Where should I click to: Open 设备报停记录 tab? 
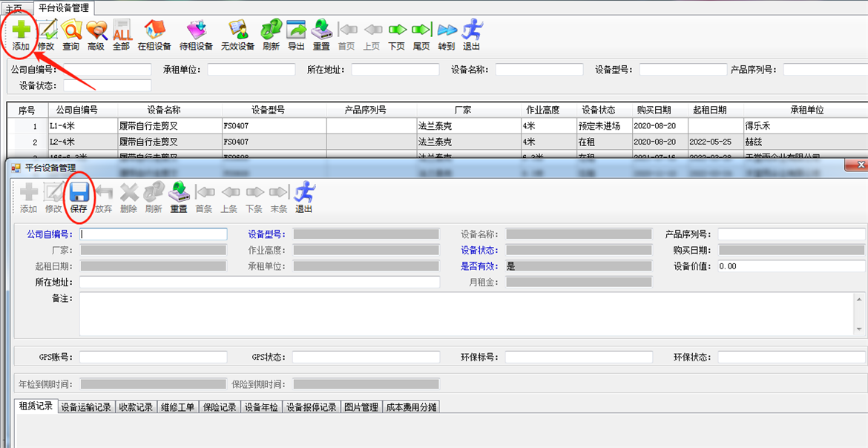coord(312,407)
